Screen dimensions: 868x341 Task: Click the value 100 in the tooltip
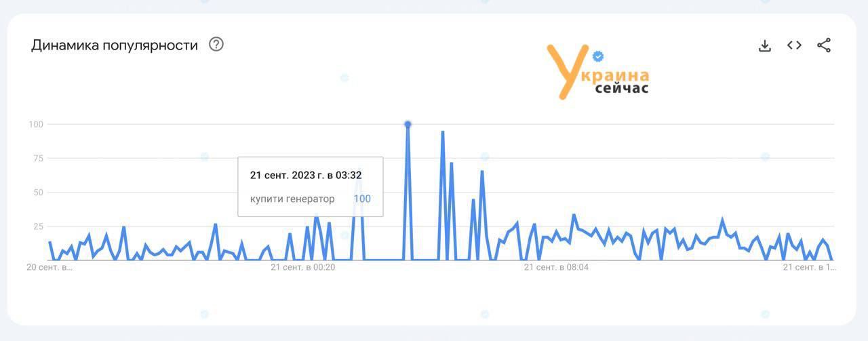(x=362, y=199)
